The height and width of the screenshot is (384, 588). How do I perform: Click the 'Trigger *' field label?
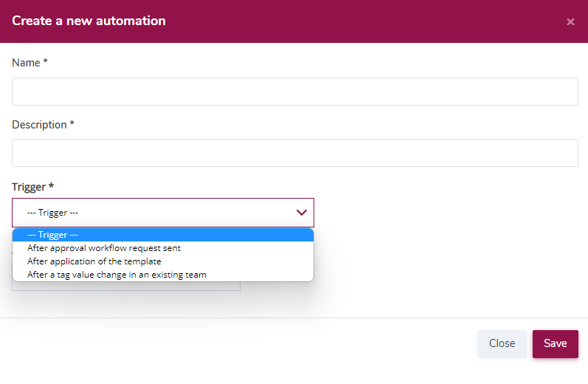tap(32, 187)
